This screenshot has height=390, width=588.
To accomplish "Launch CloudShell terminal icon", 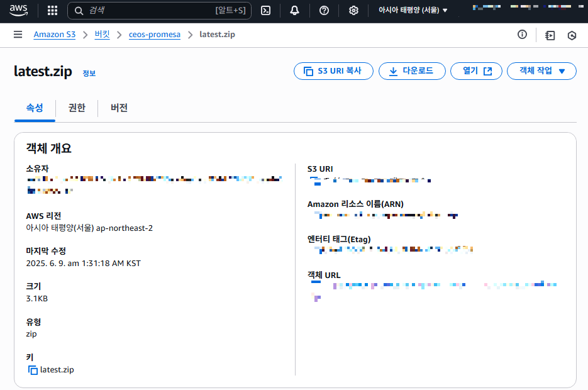I will point(265,11).
